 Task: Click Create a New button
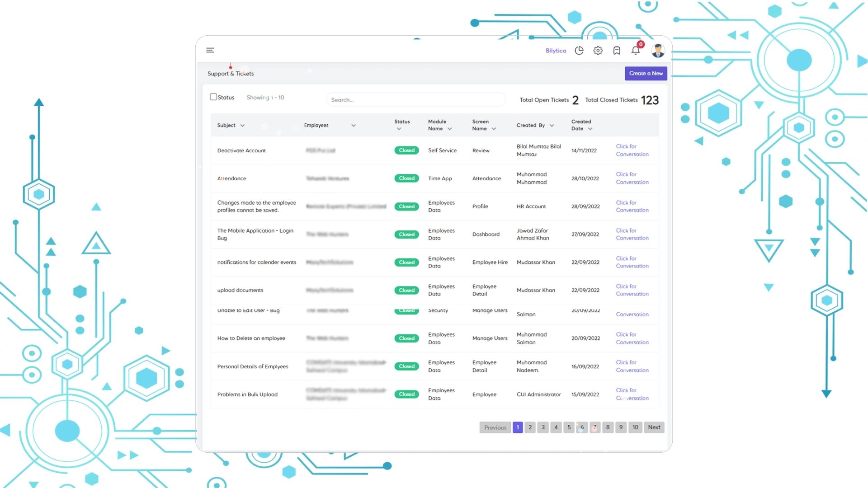pyautogui.click(x=646, y=73)
